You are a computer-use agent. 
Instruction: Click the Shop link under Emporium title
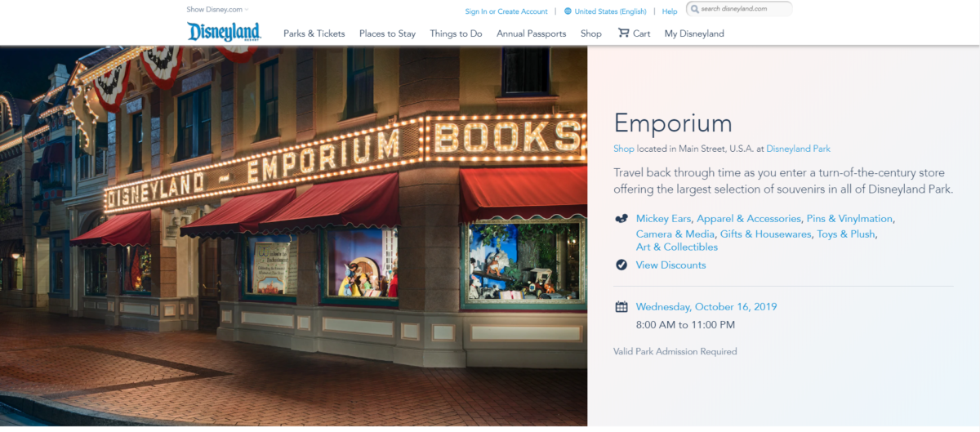point(624,149)
